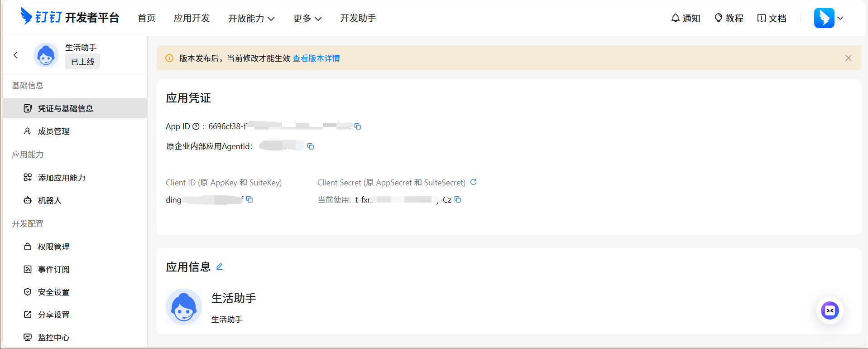Copy the Client ID value
This screenshot has width=868, height=349.
pyautogui.click(x=249, y=199)
